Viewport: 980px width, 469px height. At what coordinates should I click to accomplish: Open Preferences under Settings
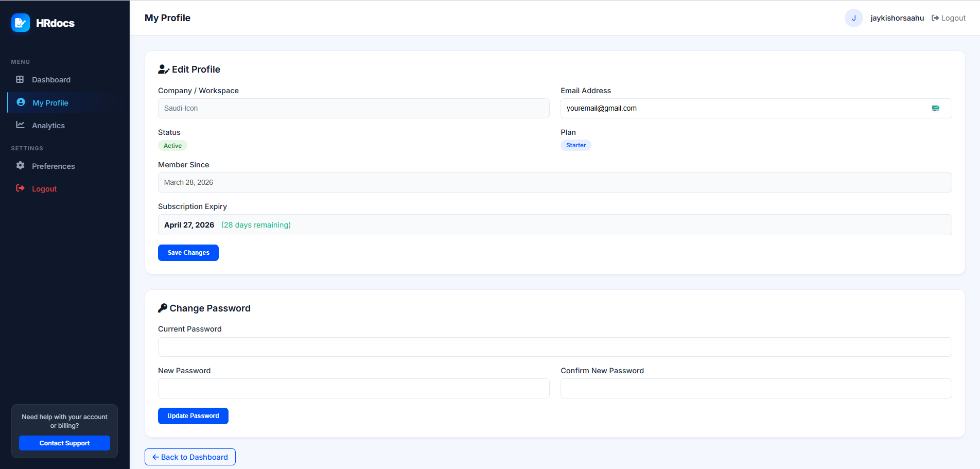pos(64,166)
